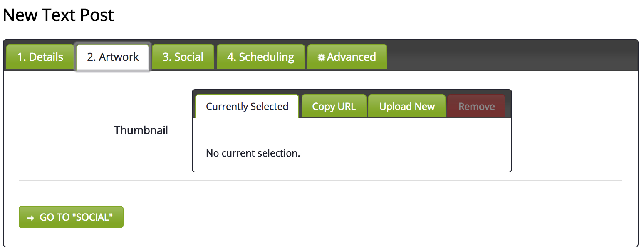The width and height of the screenshot is (644, 249).
Task: Click the horizontal divider line below Thumbnail
Action: [320, 180]
